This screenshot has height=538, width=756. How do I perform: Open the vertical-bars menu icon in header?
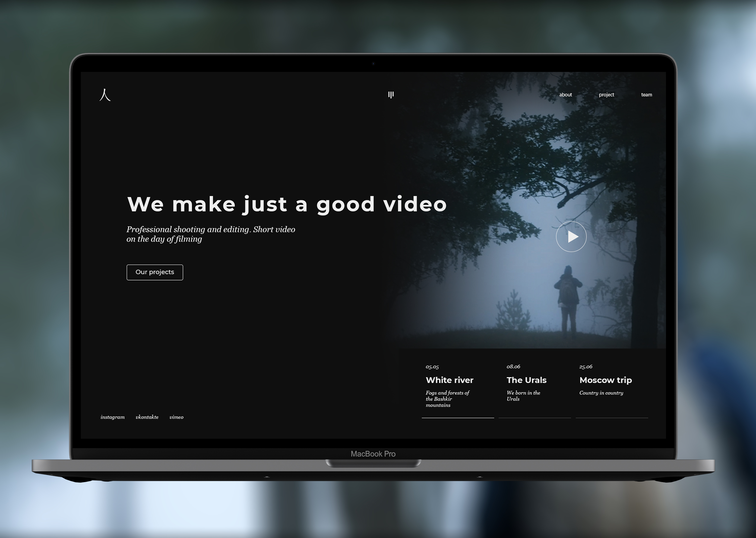click(x=391, y=95)
